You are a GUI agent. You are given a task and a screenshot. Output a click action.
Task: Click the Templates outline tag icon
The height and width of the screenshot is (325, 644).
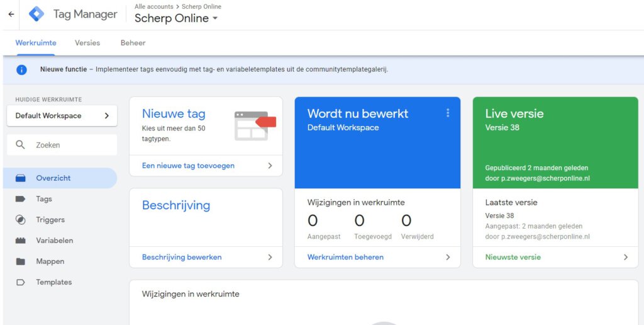(20, 282)
